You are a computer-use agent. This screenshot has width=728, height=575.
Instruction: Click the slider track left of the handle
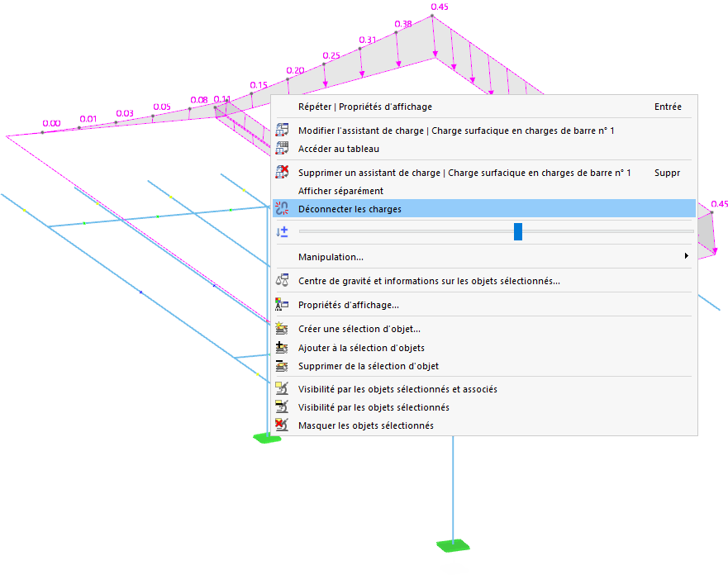click(x=407, y=231)
